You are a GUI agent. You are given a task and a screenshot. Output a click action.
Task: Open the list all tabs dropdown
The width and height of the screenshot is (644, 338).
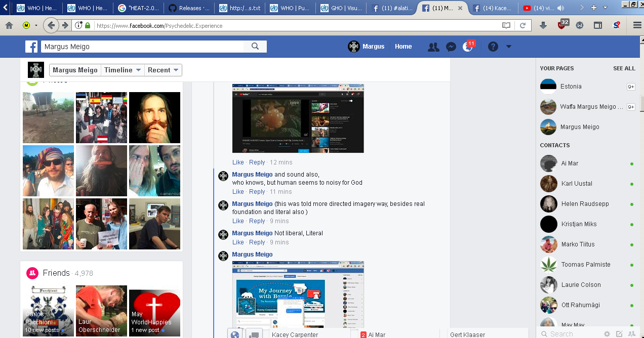(605, 8)
